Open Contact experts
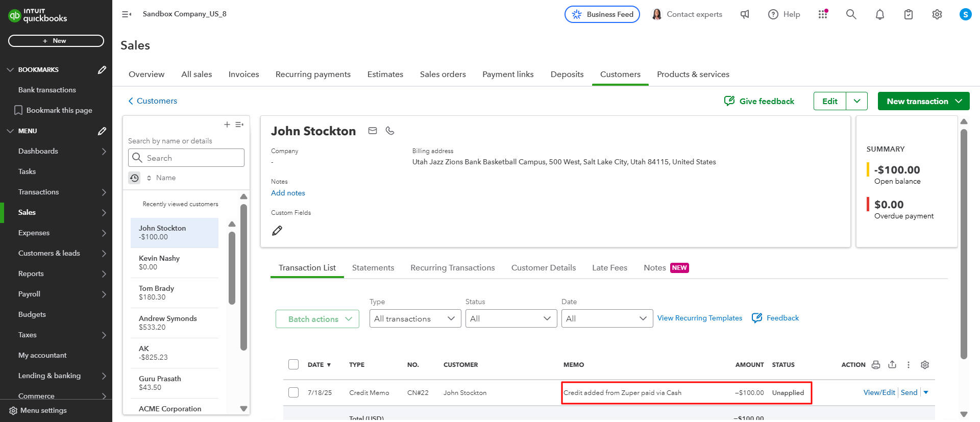980x422 pixels. (687, 14)
